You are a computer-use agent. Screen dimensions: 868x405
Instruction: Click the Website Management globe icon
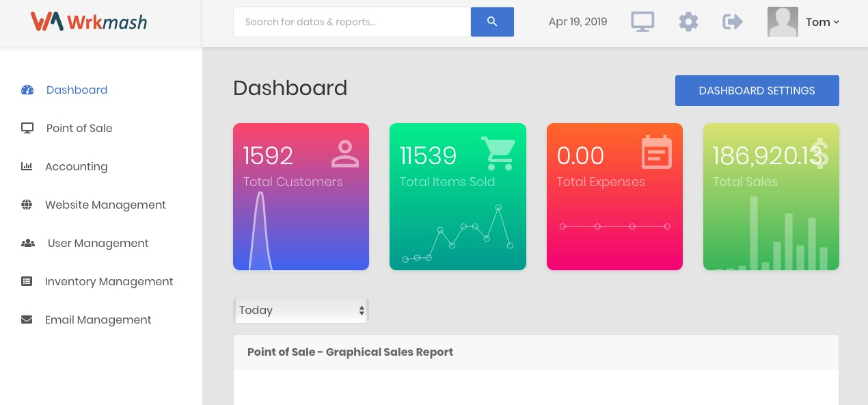click(27, 205)
